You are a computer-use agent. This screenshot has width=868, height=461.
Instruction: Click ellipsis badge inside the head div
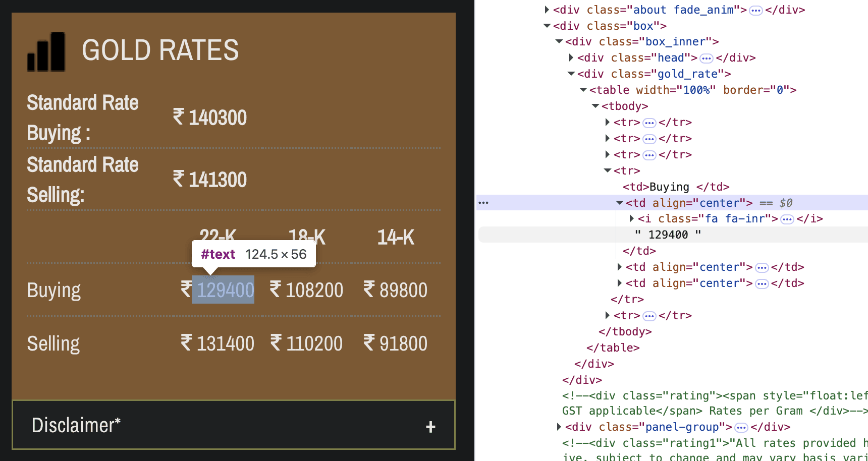click(707, 59)
